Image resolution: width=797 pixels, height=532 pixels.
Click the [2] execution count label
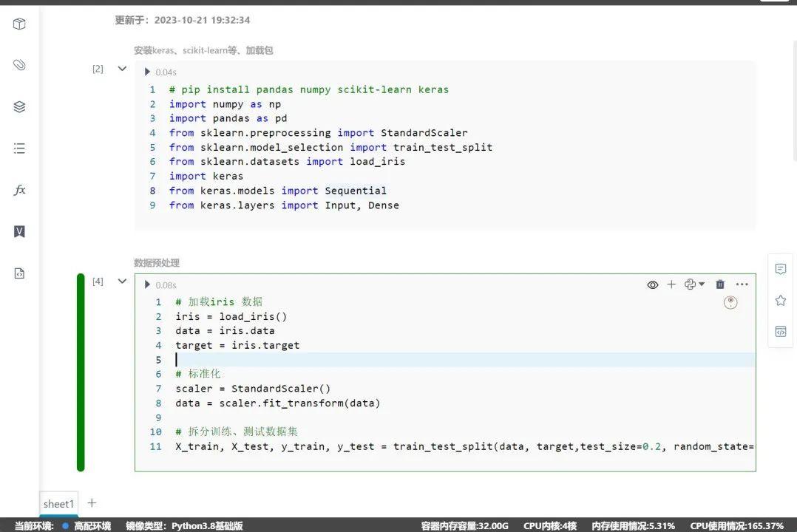pos(98,69)
